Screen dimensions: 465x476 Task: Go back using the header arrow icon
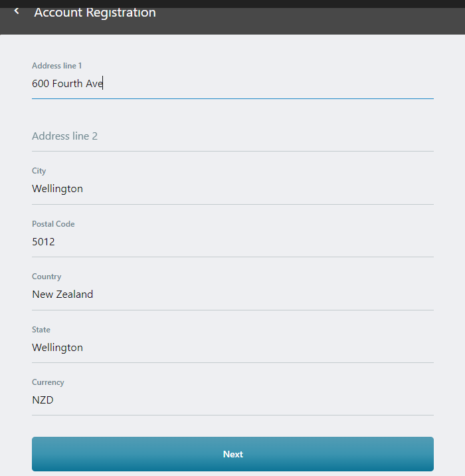click(17, 11)
